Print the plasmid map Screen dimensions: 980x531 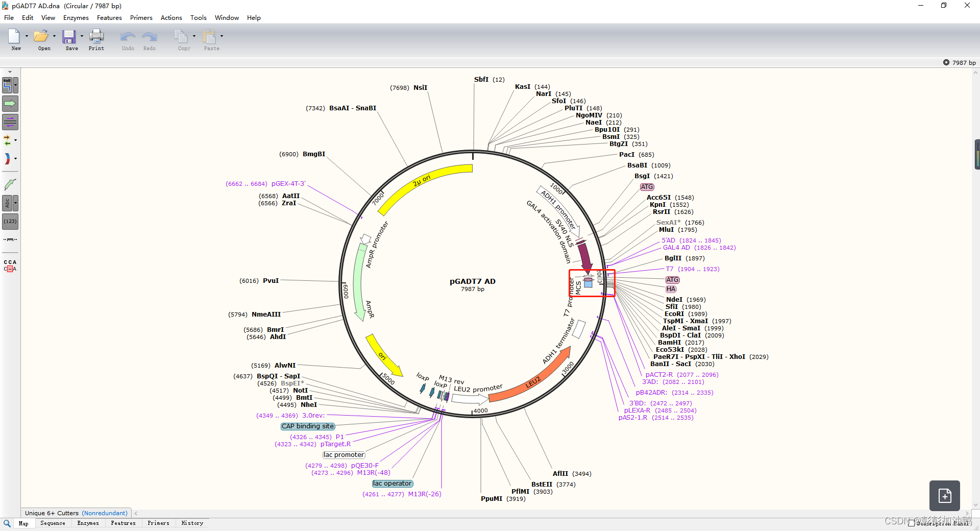(x=96, y=37)
